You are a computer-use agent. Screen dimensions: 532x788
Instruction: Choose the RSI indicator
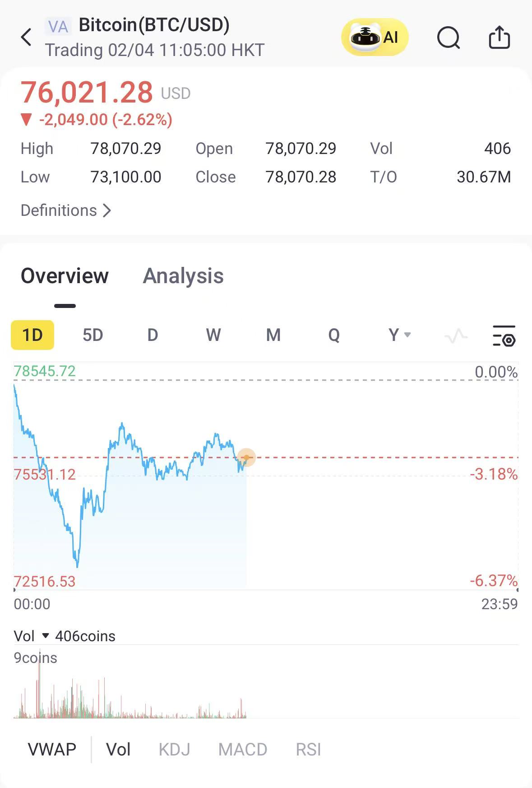pyautogui.click(x=308, y=750)
